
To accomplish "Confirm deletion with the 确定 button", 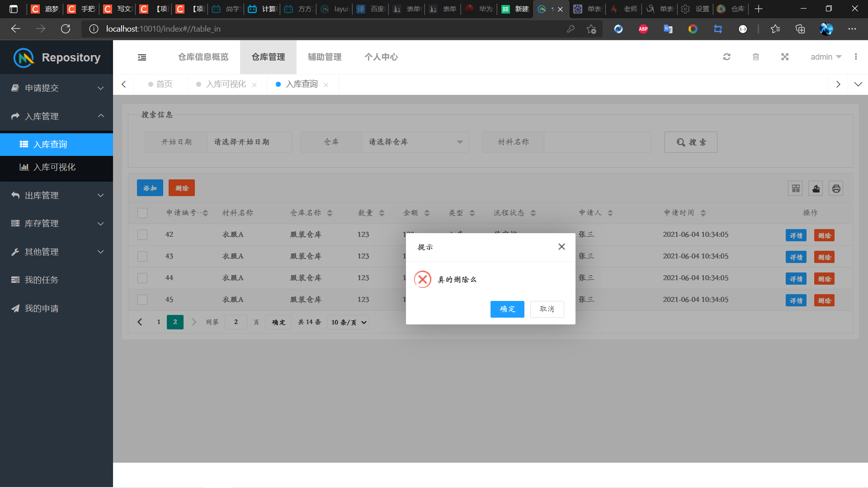I will [x=507, y=309].
